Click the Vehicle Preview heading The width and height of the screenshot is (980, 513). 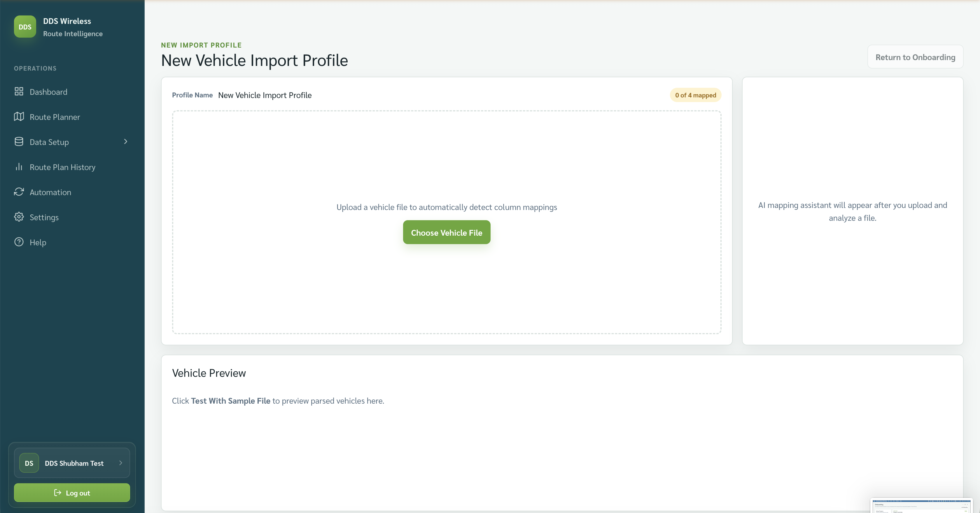(209, 373)
